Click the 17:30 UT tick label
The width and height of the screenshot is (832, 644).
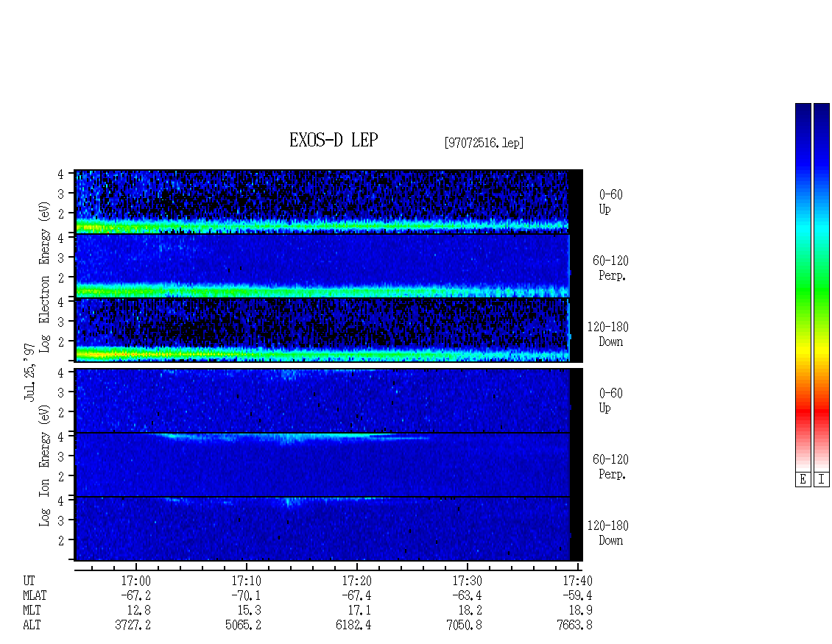[467, 581]
